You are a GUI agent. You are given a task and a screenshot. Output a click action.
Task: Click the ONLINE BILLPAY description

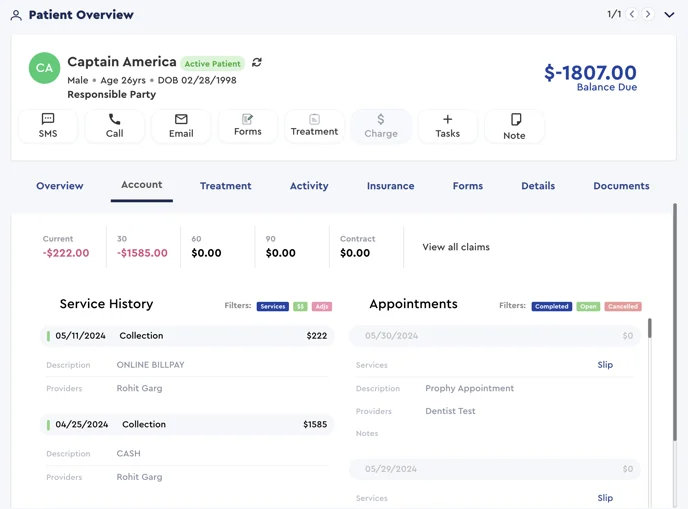(150, 365)
